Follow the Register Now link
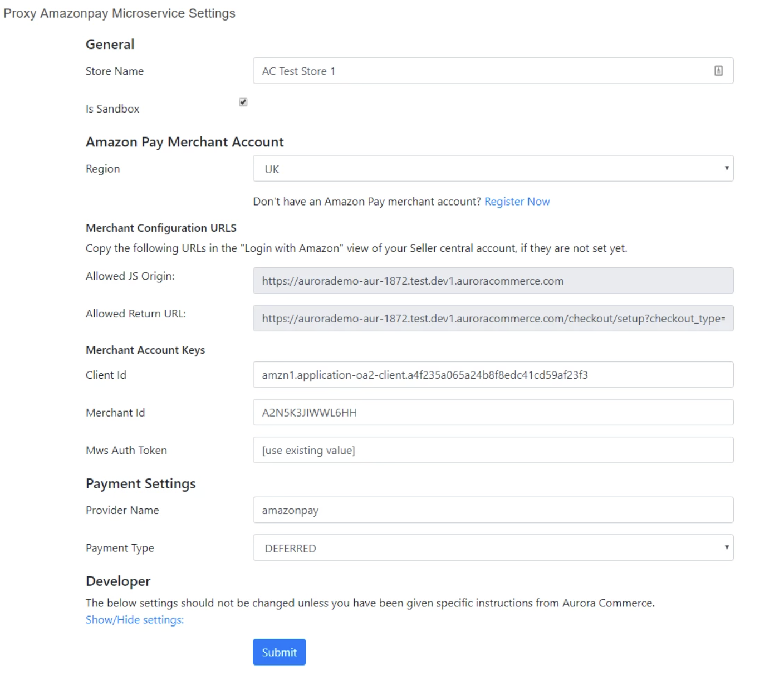The width and height of the screenshot is (784, 675). [x=517, y=201]
